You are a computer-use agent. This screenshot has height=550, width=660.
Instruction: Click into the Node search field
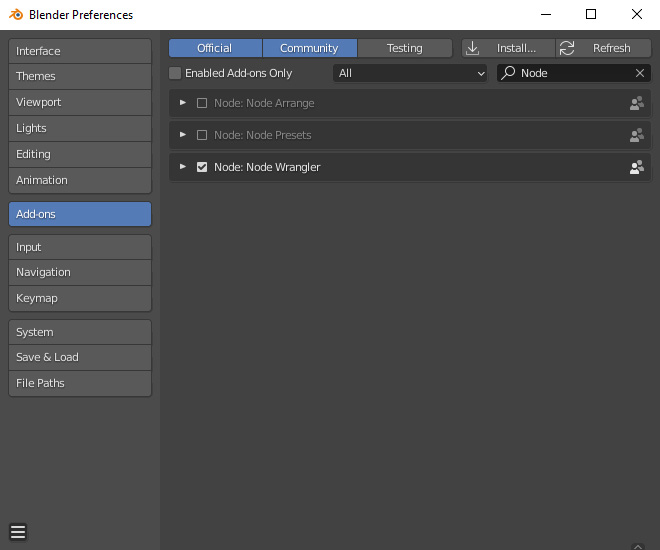tap(574, 73)
